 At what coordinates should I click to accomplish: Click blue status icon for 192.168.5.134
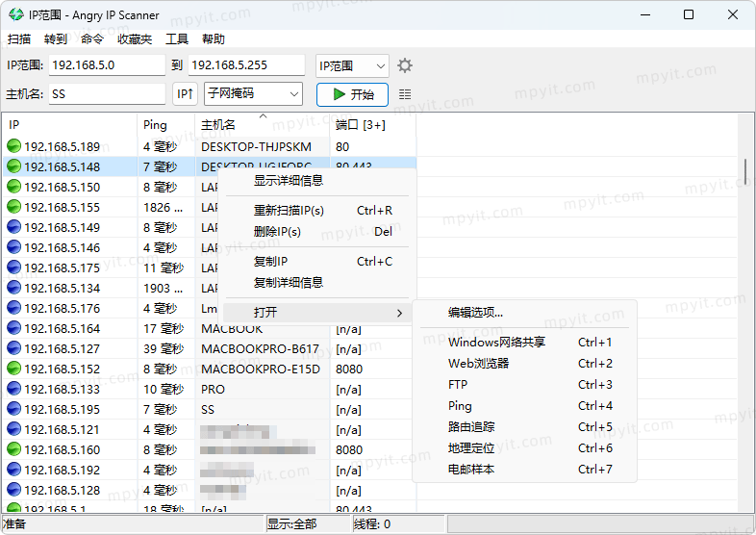[14, 288]
